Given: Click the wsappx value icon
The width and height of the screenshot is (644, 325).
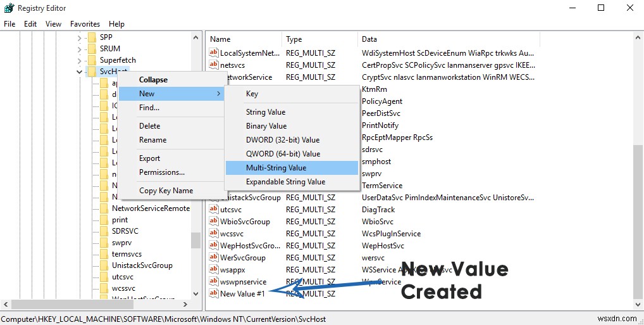Looking at the screenshot, I should pos(214,269).
